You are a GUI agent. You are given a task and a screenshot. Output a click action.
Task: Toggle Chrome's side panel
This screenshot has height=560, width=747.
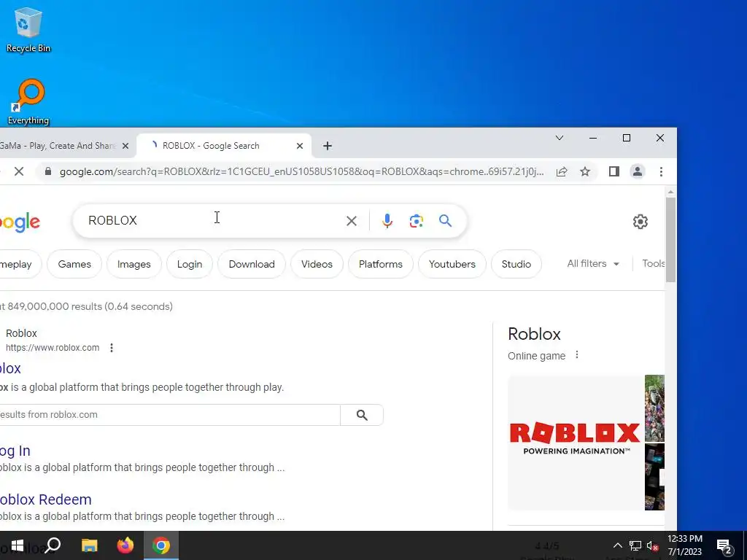(x=614, y=171)
